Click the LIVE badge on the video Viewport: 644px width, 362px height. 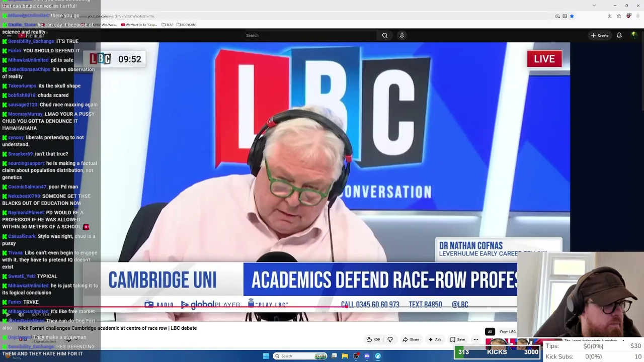(x=544, y=59)
